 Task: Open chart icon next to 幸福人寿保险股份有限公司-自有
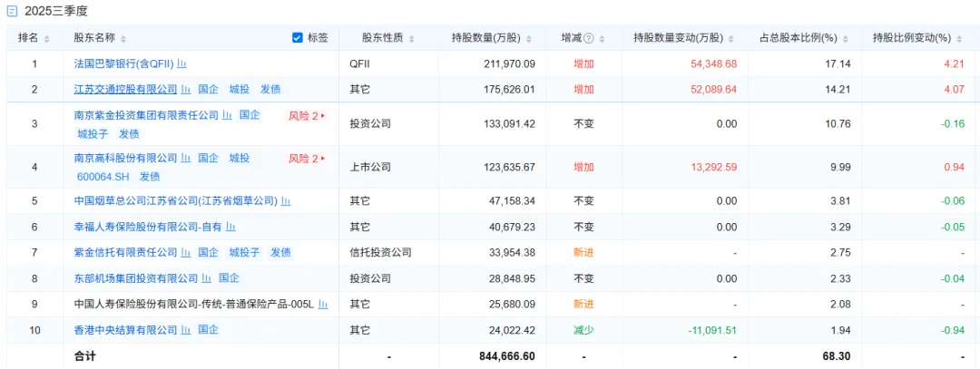(x=230, y=227)
